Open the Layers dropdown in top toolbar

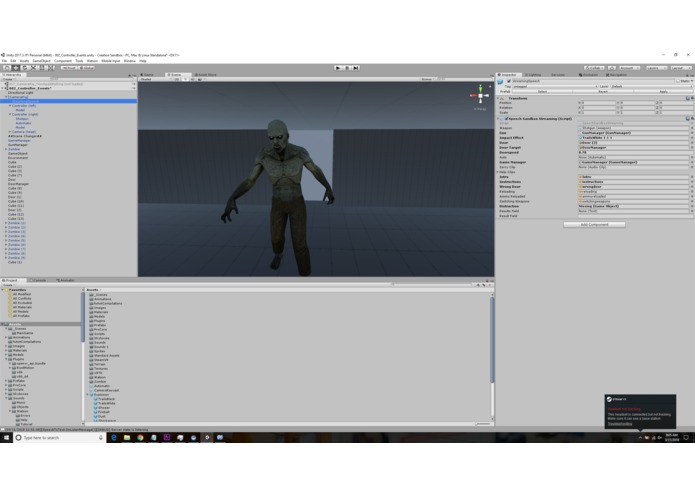[656, 68]
